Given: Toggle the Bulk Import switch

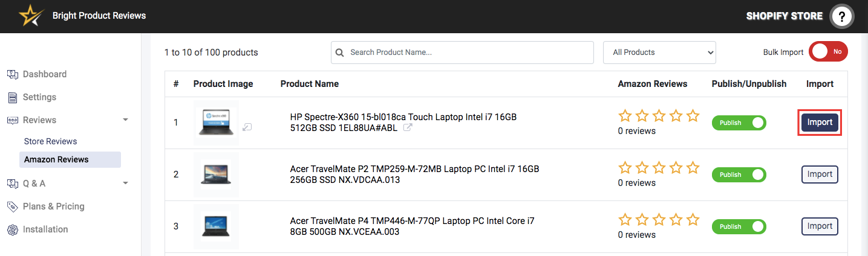Looking at the screenshot, I should click(829, 52).
